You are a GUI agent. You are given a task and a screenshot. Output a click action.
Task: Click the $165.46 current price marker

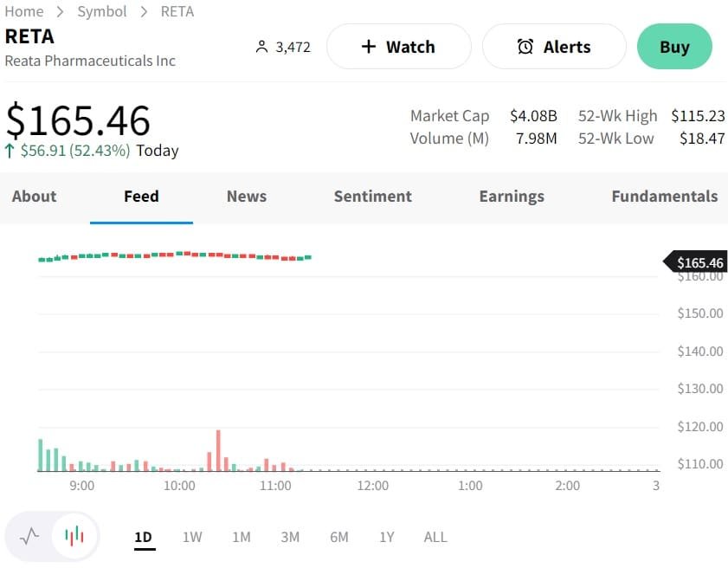[698, 262]
